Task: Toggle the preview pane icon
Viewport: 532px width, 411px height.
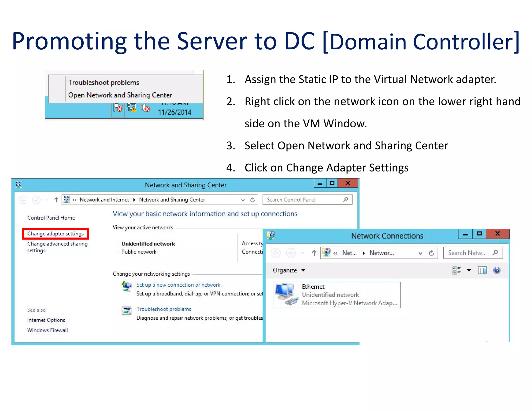Action: pyautogui.click(x=482, y=270)
